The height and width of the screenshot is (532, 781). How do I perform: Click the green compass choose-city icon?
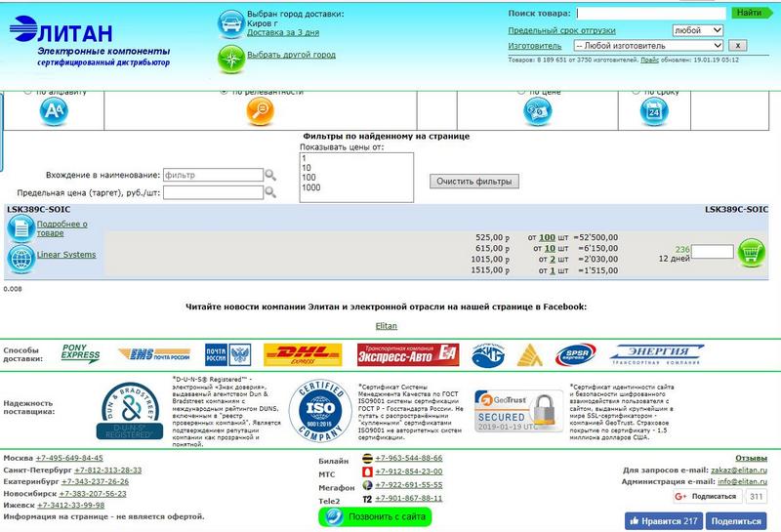[x=230, y=56]
